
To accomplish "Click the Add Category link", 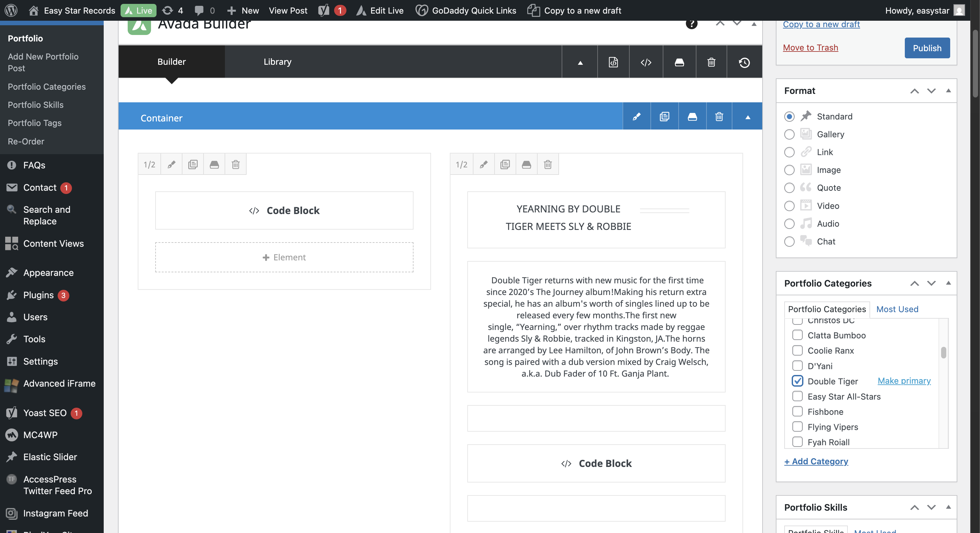I will pos(816,461).
